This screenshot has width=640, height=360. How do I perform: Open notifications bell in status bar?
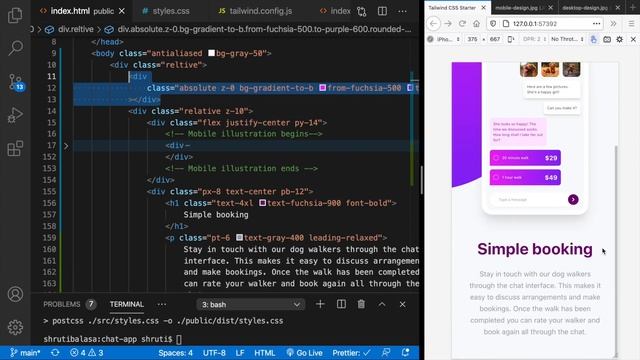(405, 353)
